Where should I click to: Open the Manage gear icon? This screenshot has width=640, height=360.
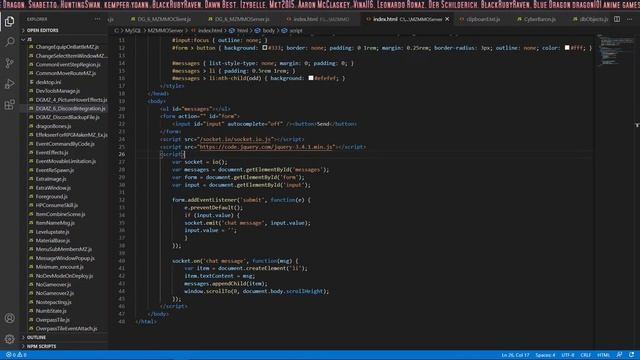click(x=9, y=339)
